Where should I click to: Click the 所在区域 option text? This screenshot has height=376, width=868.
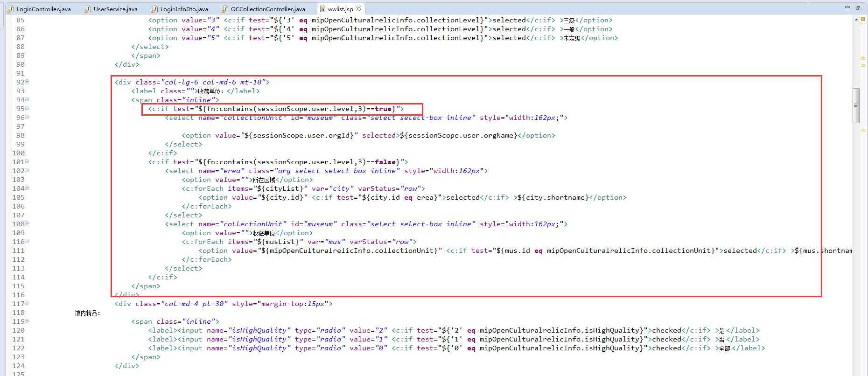264,180
